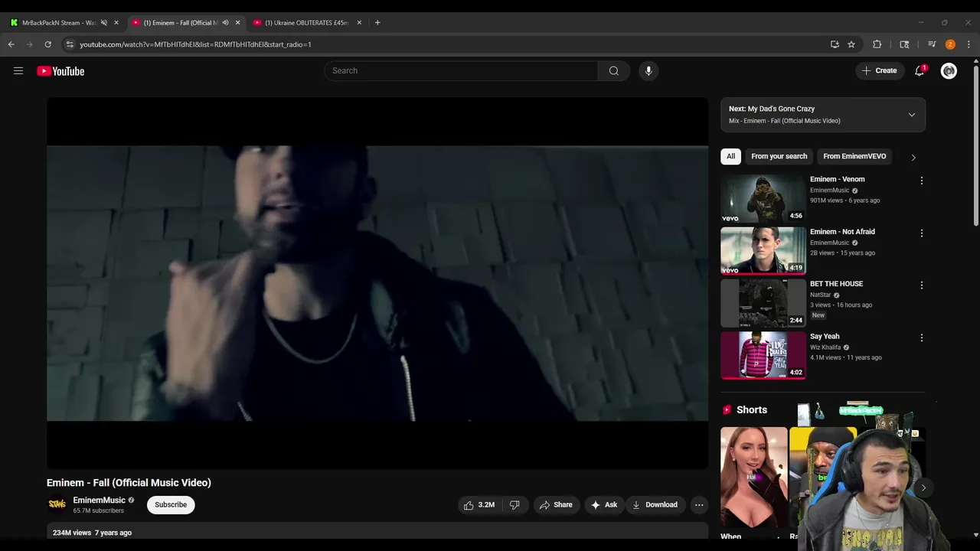Viewport: 980px width, 551px height.
Task: Close the Eminem - Fall browser tab
Action: tap(237, 22)
